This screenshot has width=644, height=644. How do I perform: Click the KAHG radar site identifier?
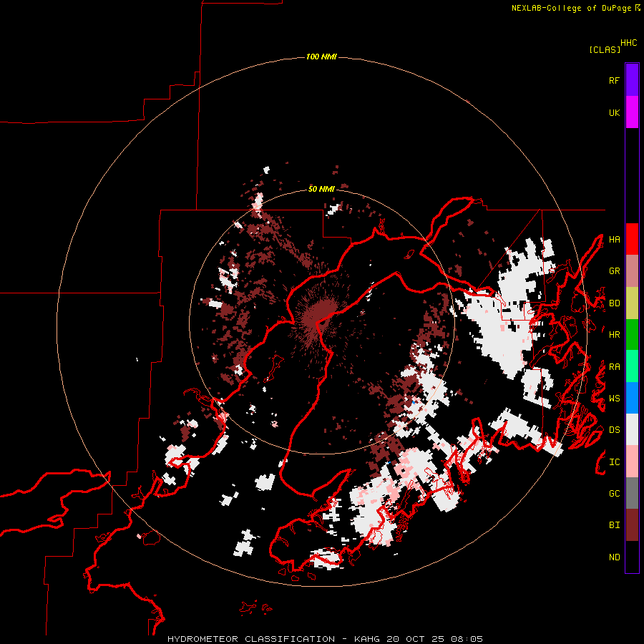tap(367, 639)
